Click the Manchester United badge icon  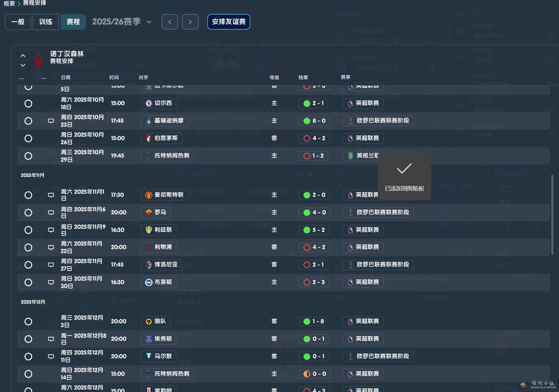(x=148, y=195)
